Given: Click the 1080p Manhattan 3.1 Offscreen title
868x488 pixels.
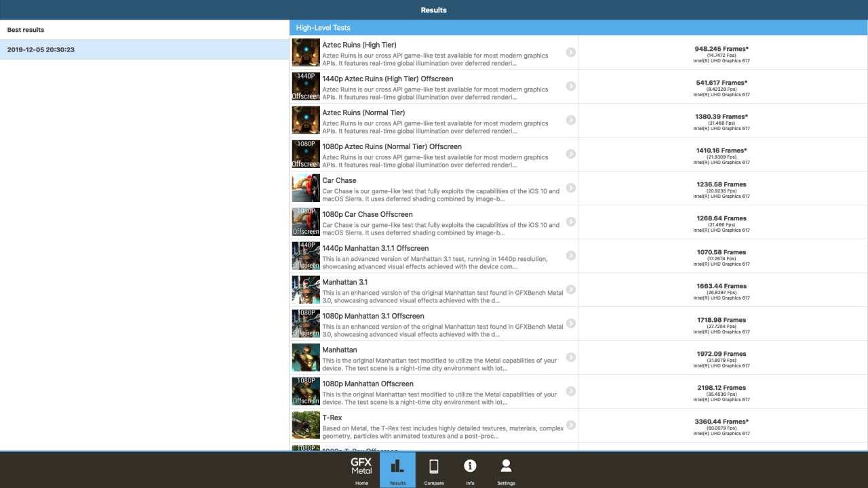Looking at the screenshot, I should pyautogui.click(x=374, y=316).
